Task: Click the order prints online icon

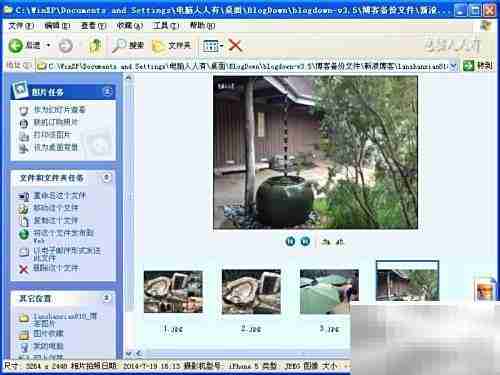Action: [x=23, y=123]
